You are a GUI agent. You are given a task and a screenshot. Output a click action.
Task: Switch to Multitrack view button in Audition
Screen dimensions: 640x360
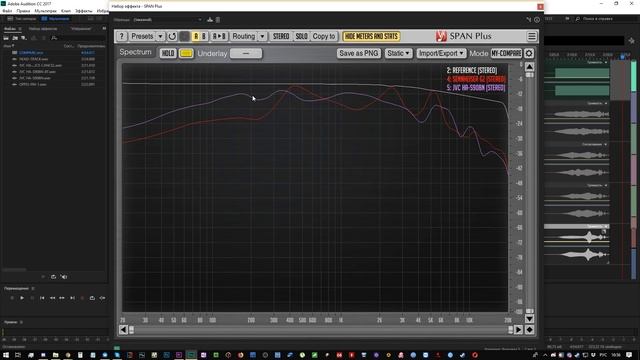55,19
